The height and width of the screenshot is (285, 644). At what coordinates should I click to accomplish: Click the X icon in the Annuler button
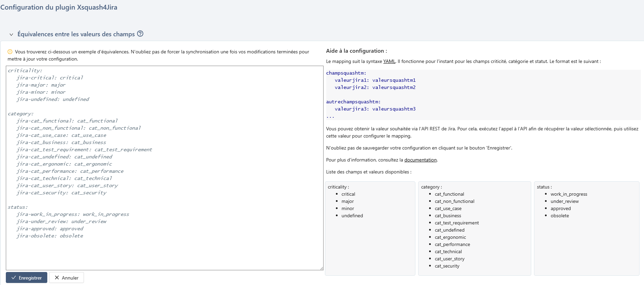[57, 278]
